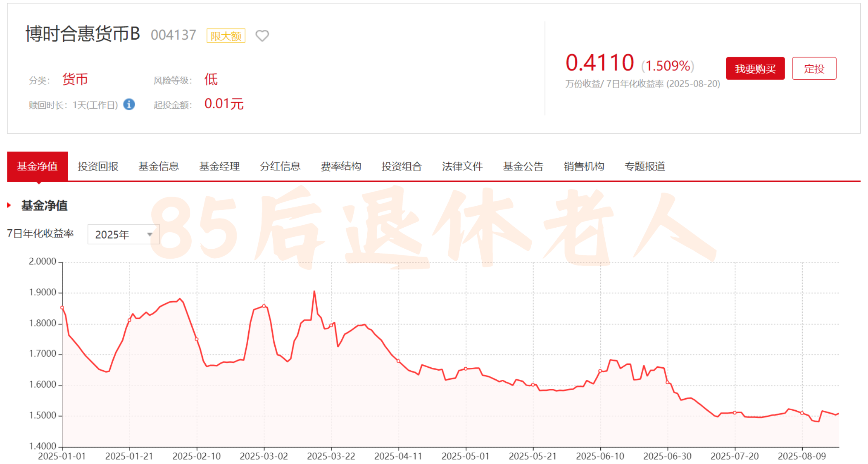Click the 低 risk level text
The width and height of the screenshot is (868, 464).
(x=211, y=79)
